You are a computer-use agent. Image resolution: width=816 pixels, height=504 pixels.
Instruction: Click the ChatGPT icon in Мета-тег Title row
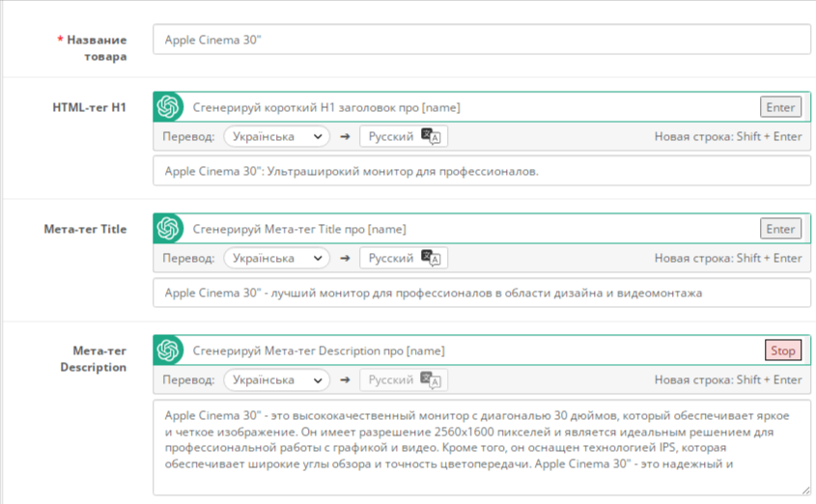[168, 229]
